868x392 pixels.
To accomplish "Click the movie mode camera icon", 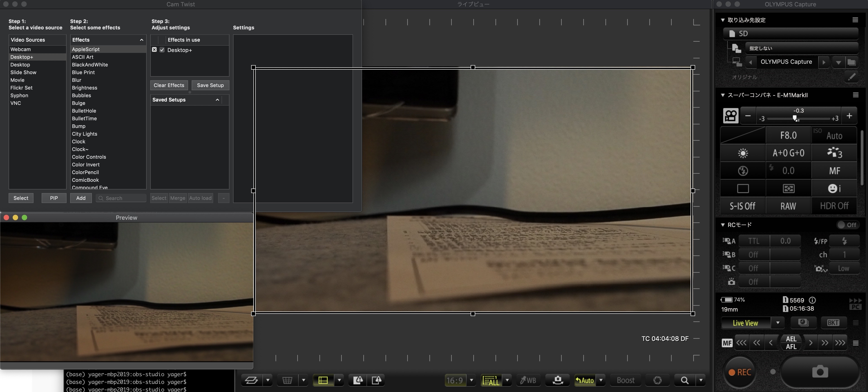I will pos(730,116).
